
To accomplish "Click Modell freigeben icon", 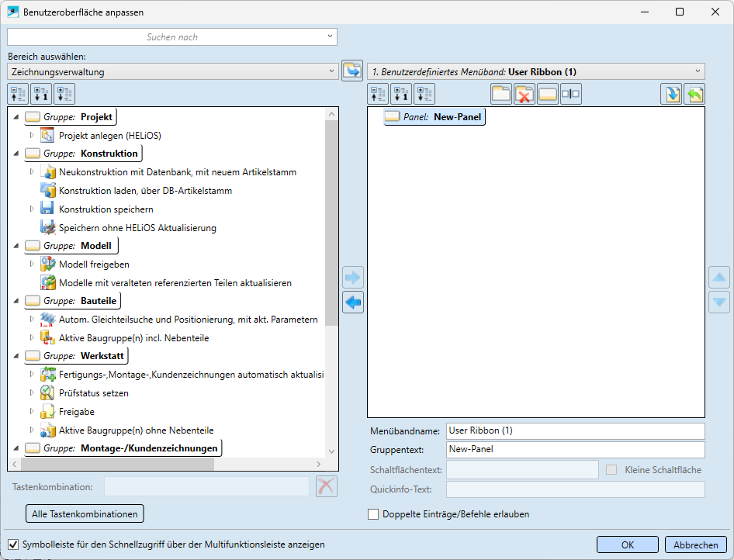I will pyautogui.click(x=47, y=264).
